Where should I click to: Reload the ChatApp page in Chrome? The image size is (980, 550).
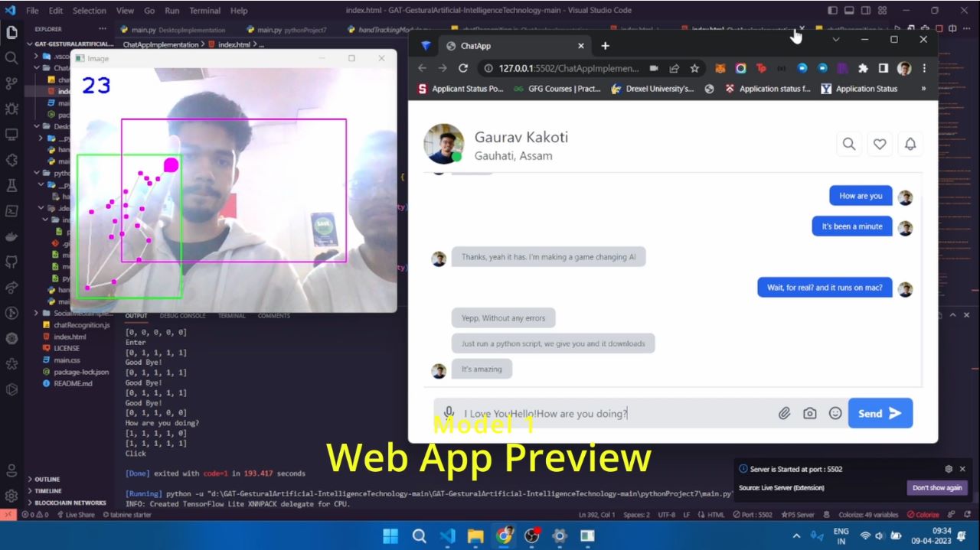(x=463, y=68)
